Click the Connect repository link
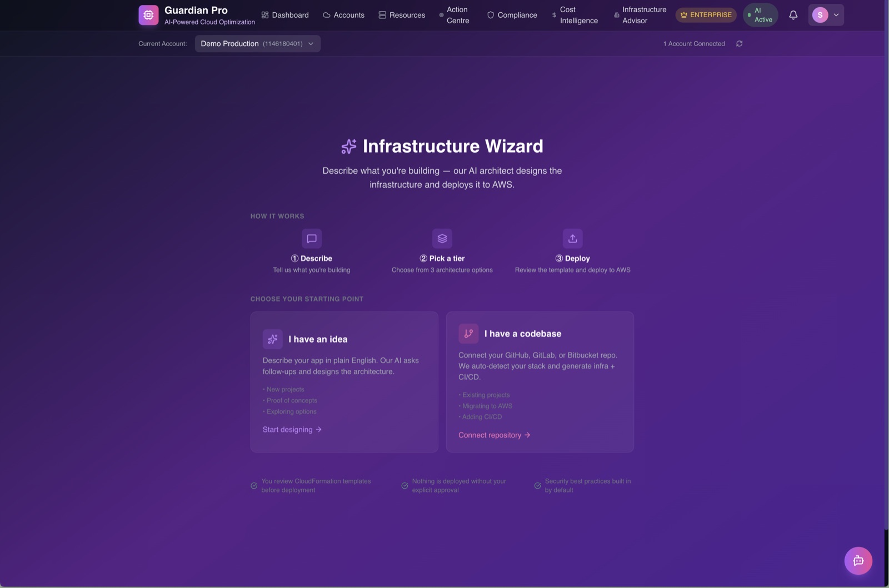Screen dimensions: 889x588 point(494,435)
